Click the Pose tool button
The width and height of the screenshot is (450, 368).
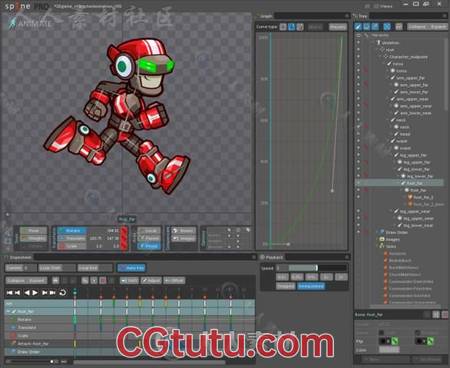coord(34,231)
